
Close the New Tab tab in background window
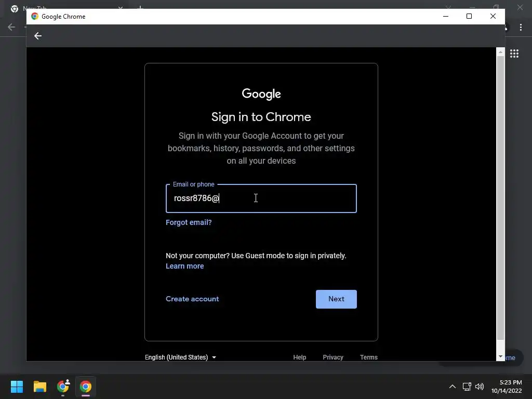coord(121,7)
